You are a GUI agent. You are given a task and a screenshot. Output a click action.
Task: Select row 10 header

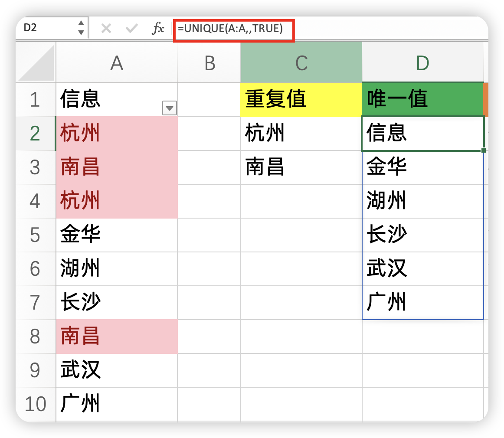(x=36, y=404)
